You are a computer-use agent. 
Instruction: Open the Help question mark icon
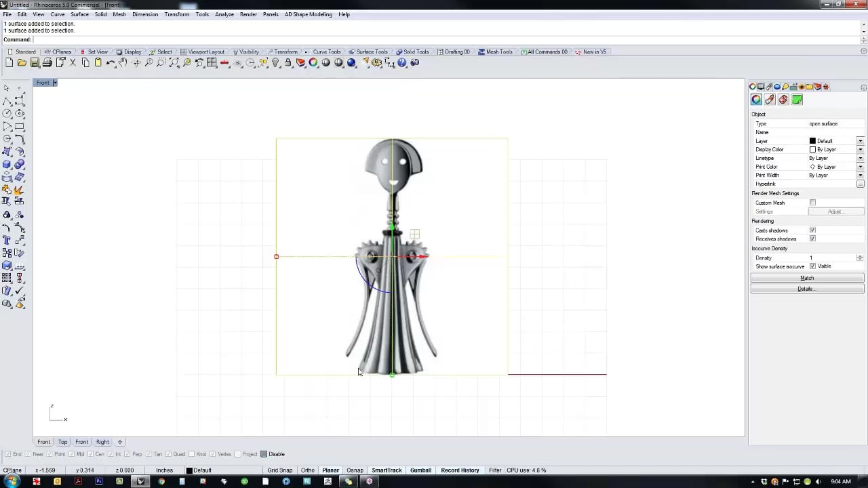pos(402,62)
